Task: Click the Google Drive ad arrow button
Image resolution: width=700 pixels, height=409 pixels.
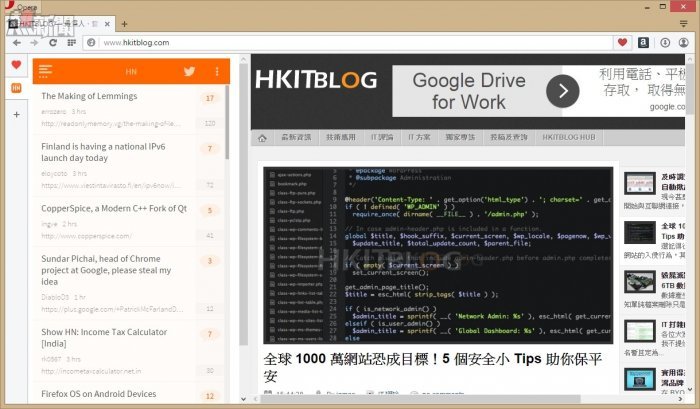Action: point(562,91)
